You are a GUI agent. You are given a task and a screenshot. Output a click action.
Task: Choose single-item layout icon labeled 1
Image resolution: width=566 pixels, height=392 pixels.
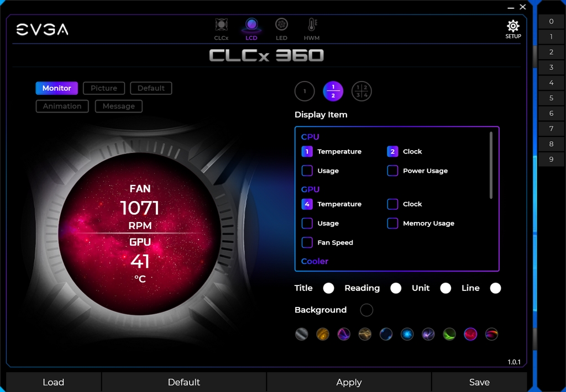tap(305, 91)
